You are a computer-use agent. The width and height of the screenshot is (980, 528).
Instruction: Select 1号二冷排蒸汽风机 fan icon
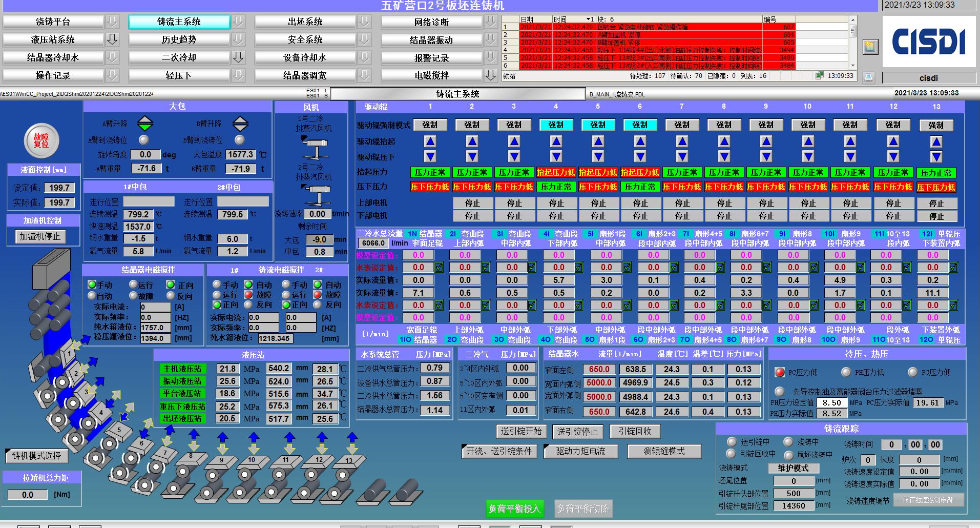click(x=316, y=149)
